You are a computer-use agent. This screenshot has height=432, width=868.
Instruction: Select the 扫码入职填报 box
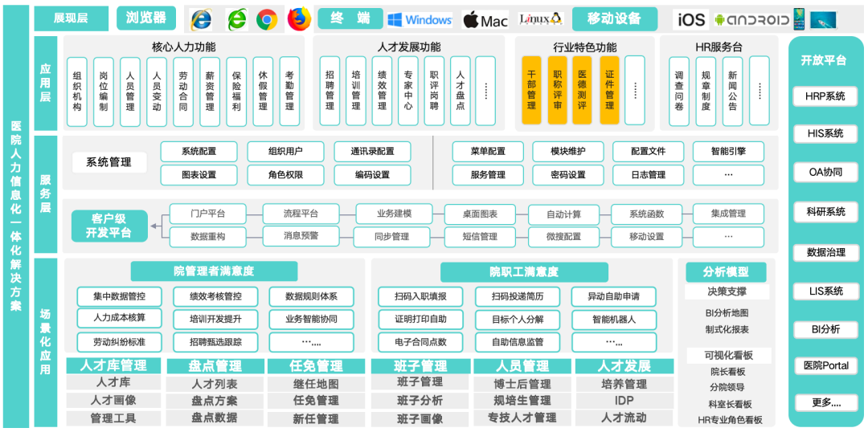(x=420, y=296)
